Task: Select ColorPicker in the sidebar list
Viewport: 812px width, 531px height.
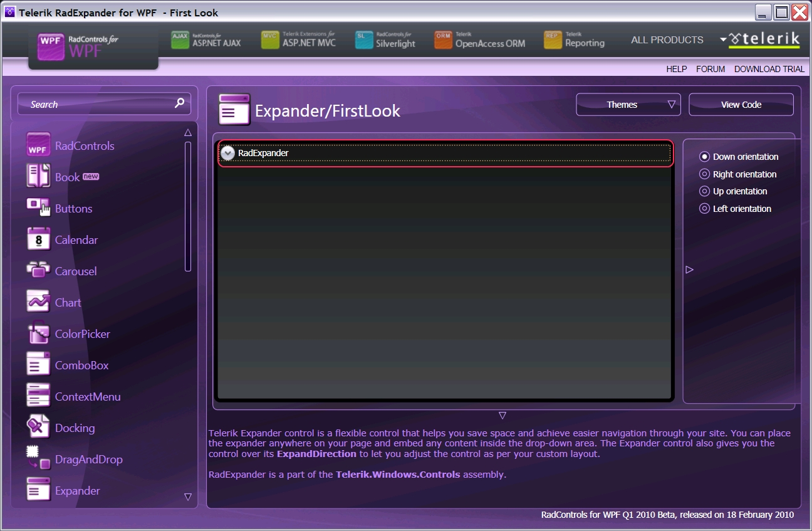Action: tap(83, 334)
